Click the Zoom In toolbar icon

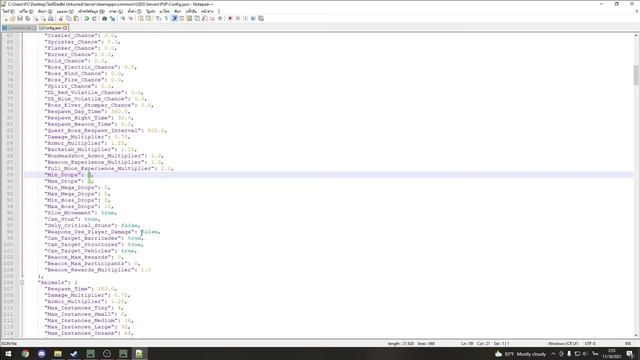(122, 18)
